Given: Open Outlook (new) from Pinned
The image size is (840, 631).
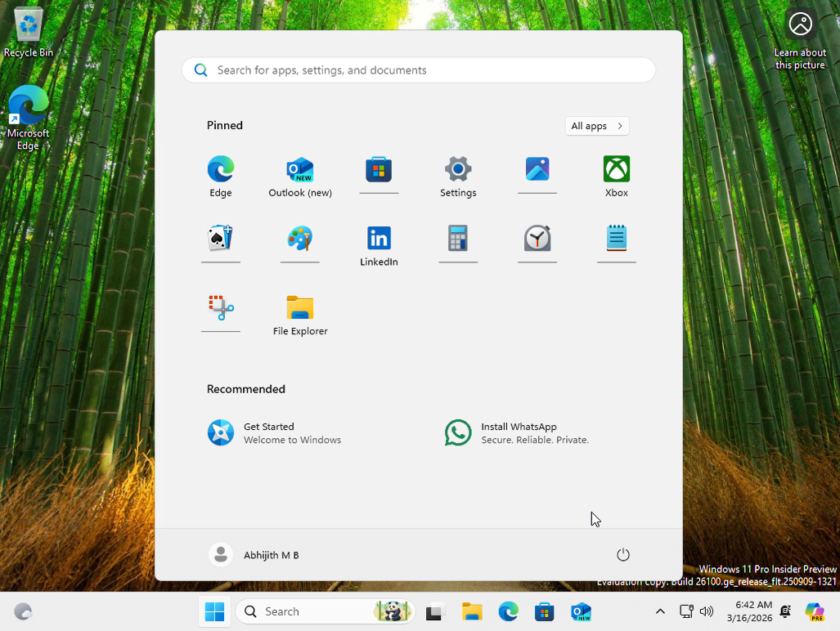Looking at the screenshot, I should 300,169.
